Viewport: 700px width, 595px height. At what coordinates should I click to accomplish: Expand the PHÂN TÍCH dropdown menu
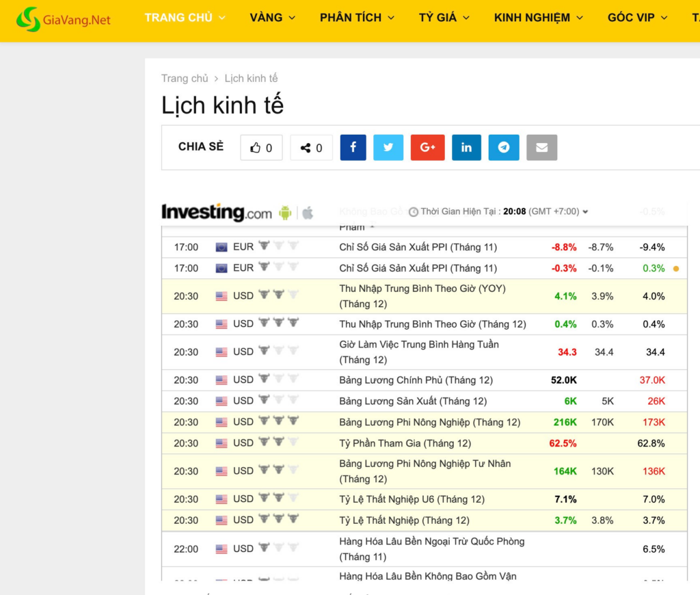357,18
